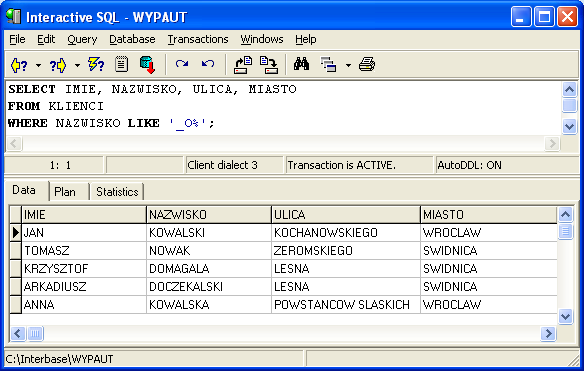Select the cell KOWALSKI
This screenshot has width=584, height=371.
209,233
